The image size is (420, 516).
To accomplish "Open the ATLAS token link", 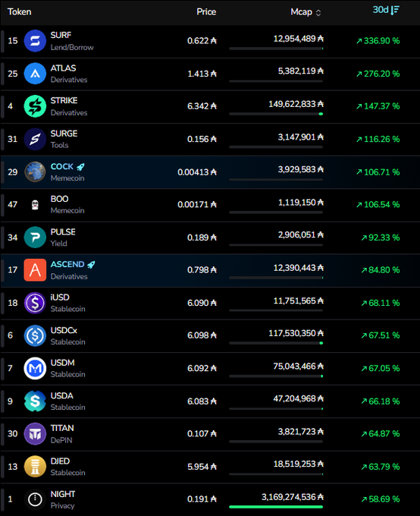I will [x=63, y=68].
